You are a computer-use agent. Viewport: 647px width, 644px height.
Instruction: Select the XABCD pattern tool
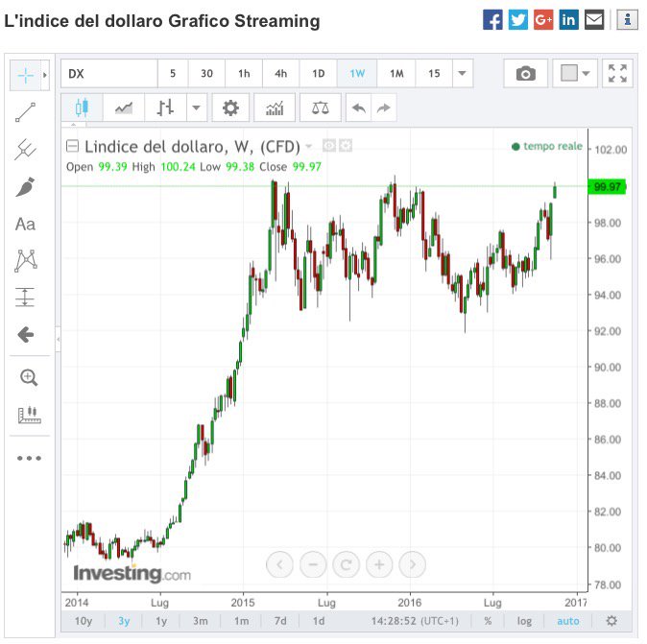coord(26,260)
